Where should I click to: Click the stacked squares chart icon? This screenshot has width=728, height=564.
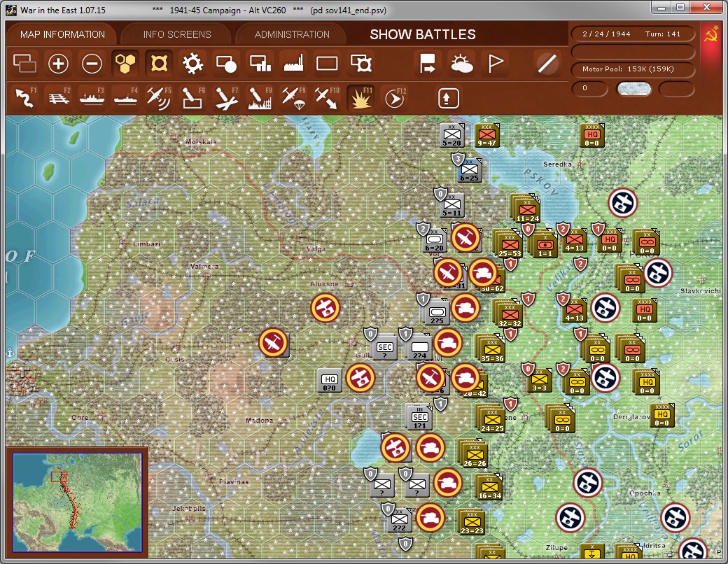pos(260,64)
